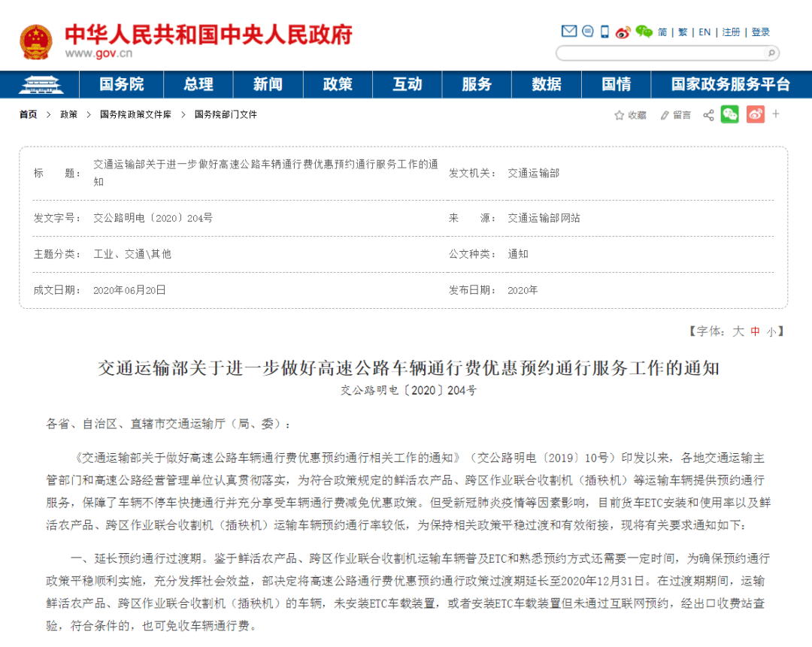
Task: Click the 留言 pencil icon
Action: (x=665, y=115)
